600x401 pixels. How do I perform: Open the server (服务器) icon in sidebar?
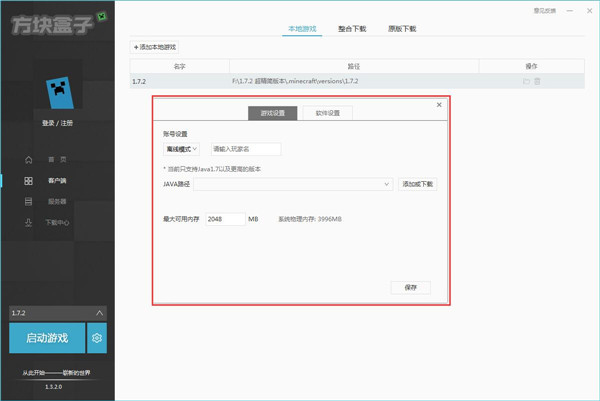coord(29,201)
